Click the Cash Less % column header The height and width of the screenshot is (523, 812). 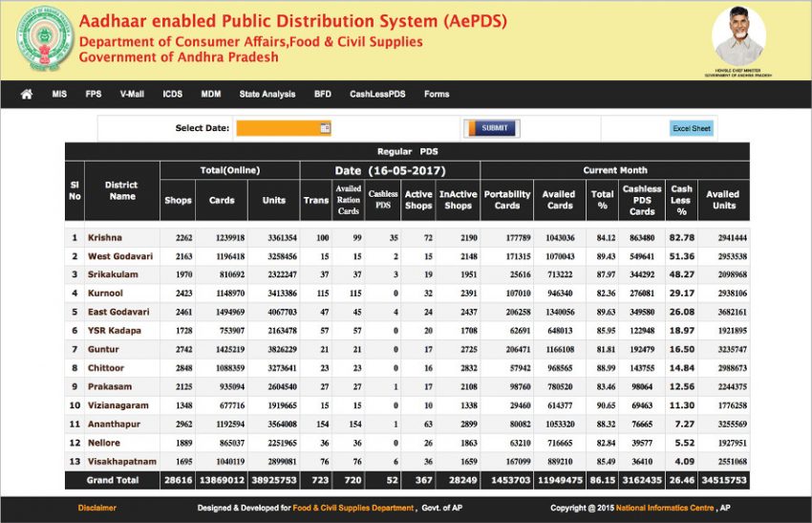point(681,200)
